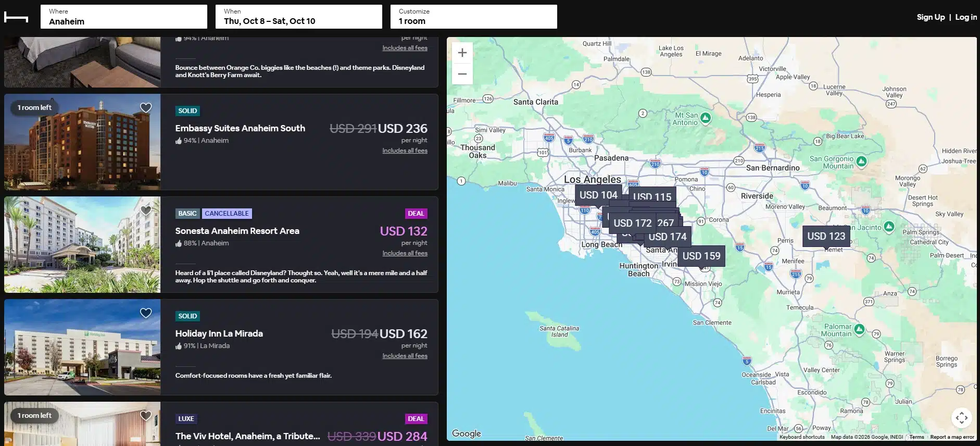The image size is (980, 446).
Task: Click the Sign Up link
Action: coord(931,17)
